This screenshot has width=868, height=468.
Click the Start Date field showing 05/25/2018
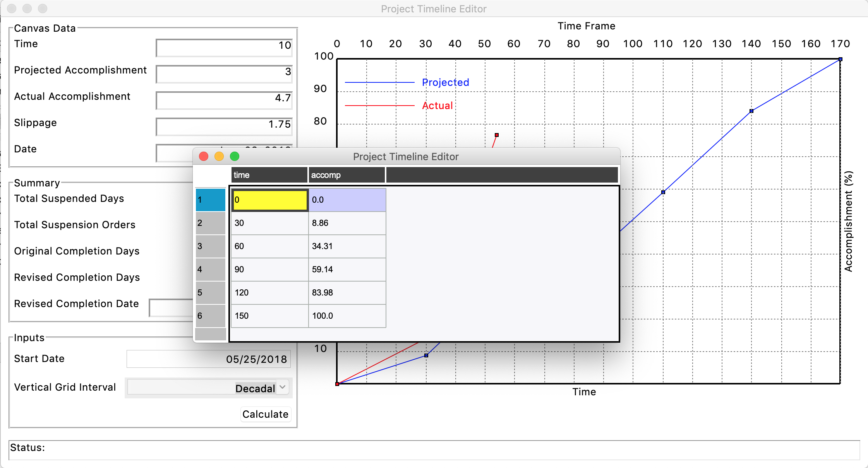pos(208,359)
